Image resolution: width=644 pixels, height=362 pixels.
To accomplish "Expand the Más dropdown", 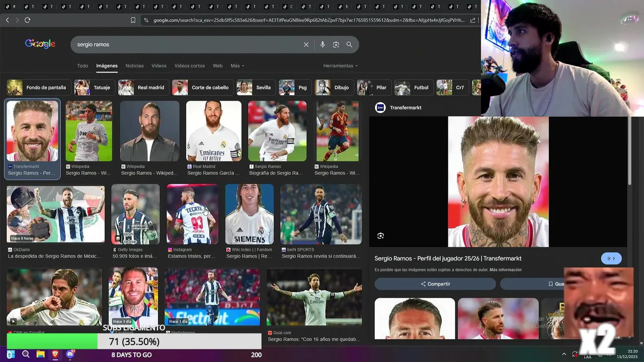I will pos(237,66).
